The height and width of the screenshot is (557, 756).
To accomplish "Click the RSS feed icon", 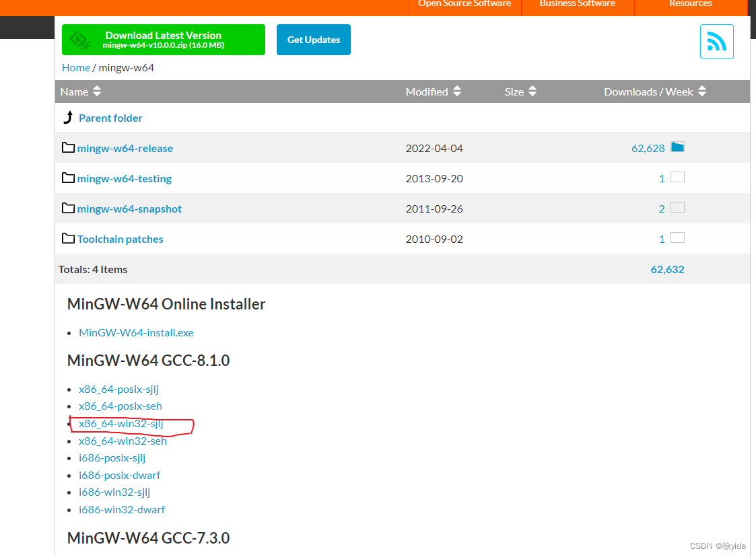I will click(716, 42).
